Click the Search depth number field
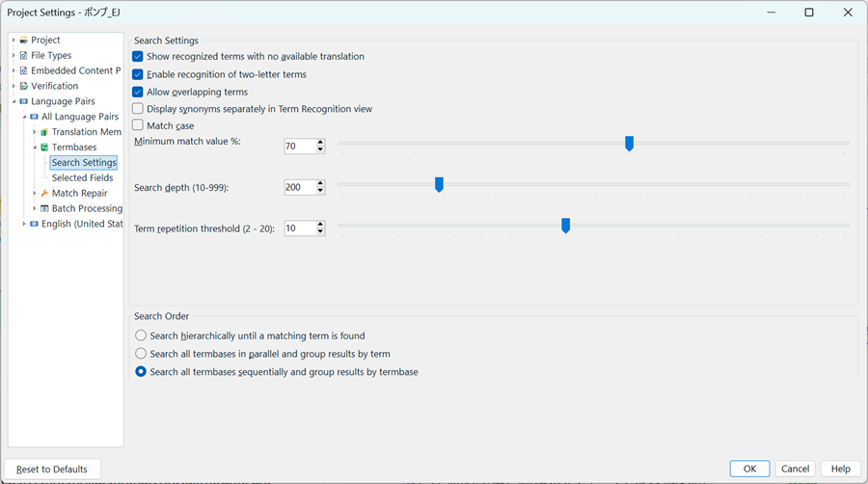This screenshot has height=484, width=868. pyautogui.click(x=300, y=187)
